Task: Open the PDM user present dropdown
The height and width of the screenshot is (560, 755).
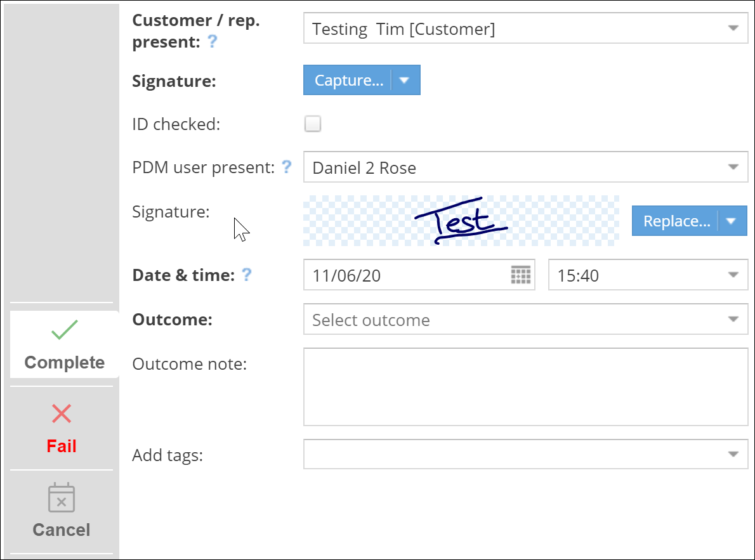Action: coord(733,167)
